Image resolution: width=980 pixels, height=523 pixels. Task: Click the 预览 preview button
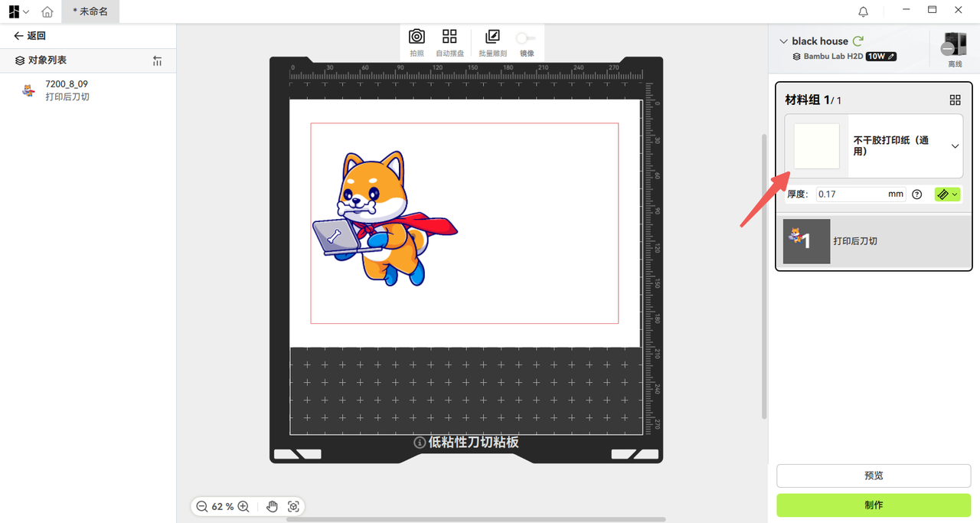[x=874, y=476]
